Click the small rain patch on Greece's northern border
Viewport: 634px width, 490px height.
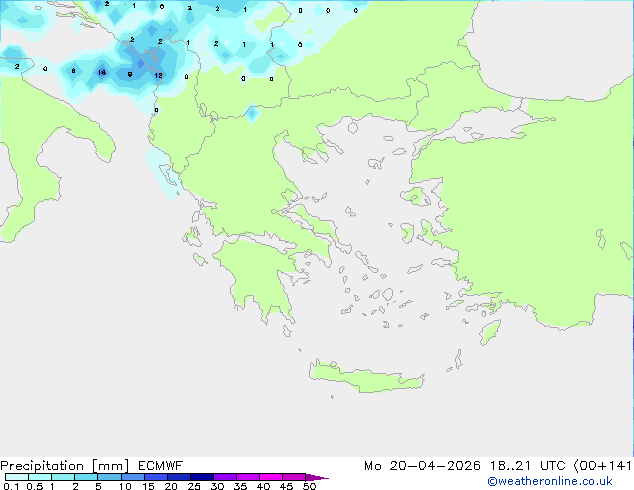click(x=252, y=114)
